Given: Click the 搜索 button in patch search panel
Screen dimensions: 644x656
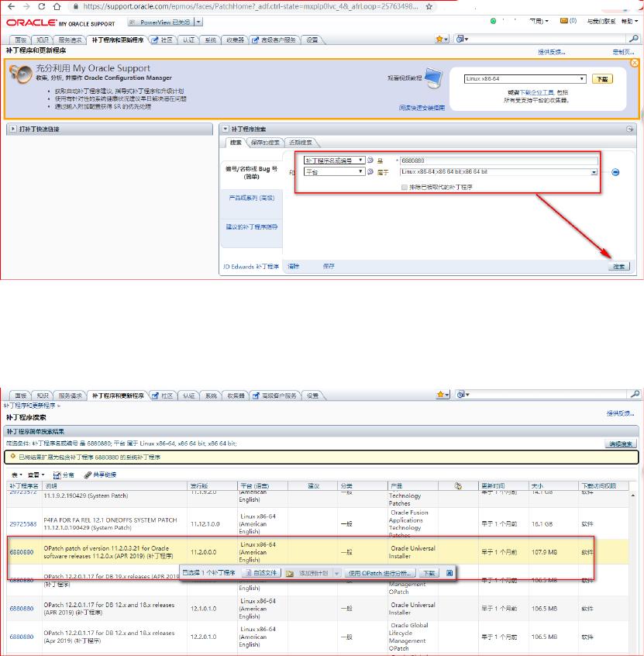Looking at the screenshot, I should (618, 266).
